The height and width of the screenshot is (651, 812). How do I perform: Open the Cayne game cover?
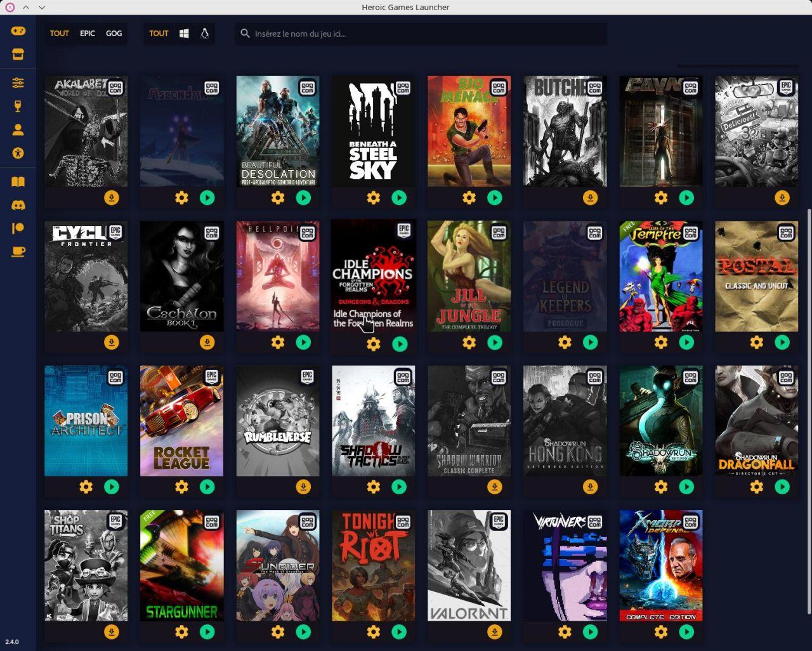661,131
